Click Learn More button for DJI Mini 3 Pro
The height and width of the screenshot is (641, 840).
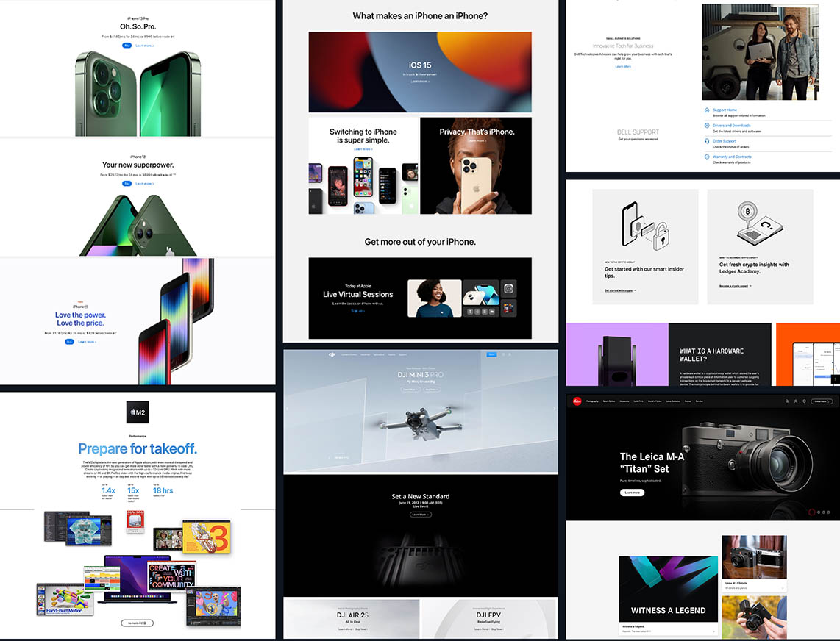[x=410, y=390]
